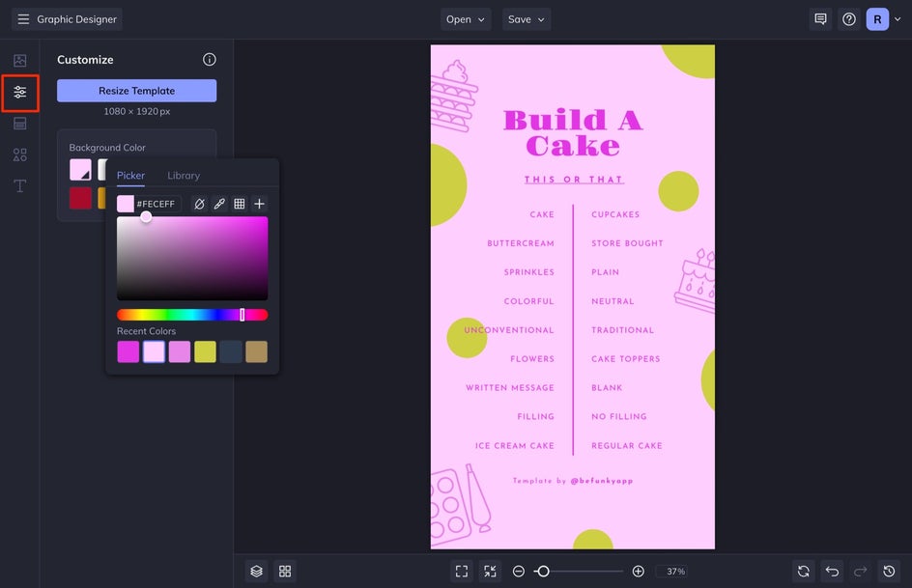This screenshot has width=912, height=588.
Task: Click the zoom slider handle
Action: point(543,572)
